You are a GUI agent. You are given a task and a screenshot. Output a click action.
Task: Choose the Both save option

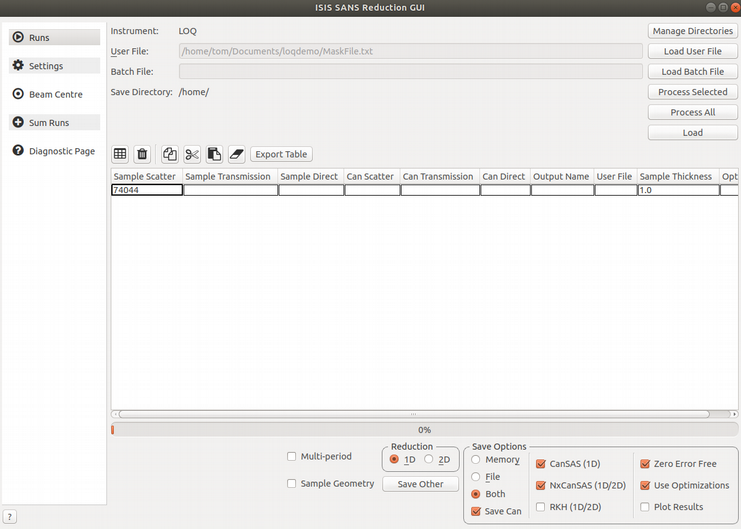pos(476,494)
